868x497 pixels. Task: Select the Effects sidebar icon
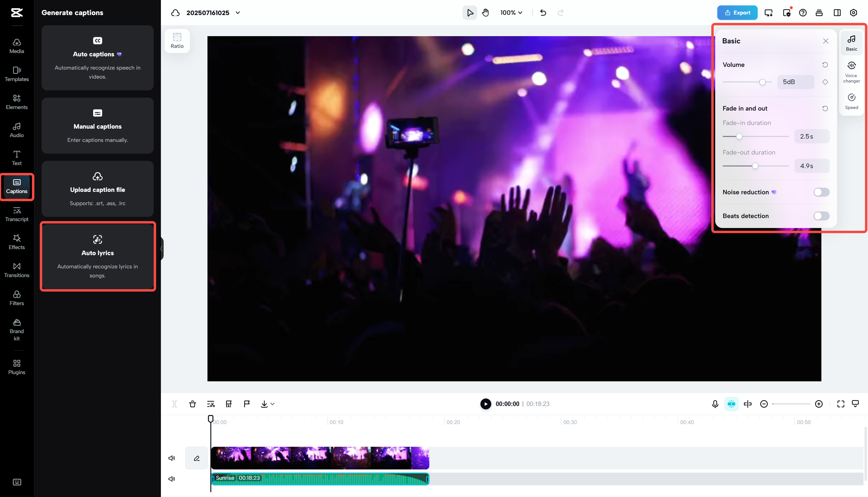[x=16, y=242]
